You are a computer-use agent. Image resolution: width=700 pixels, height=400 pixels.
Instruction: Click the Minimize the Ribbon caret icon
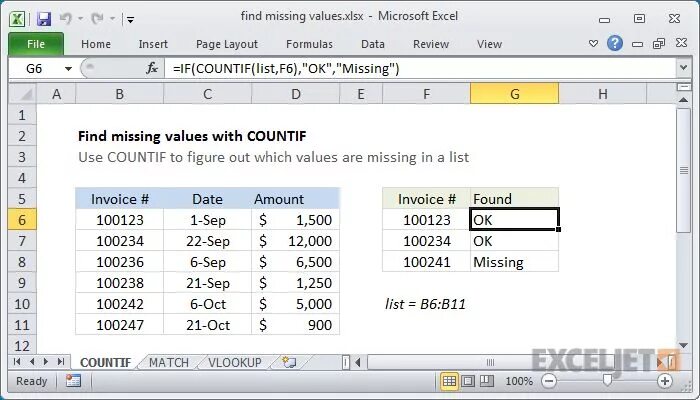tap(593, 44)
